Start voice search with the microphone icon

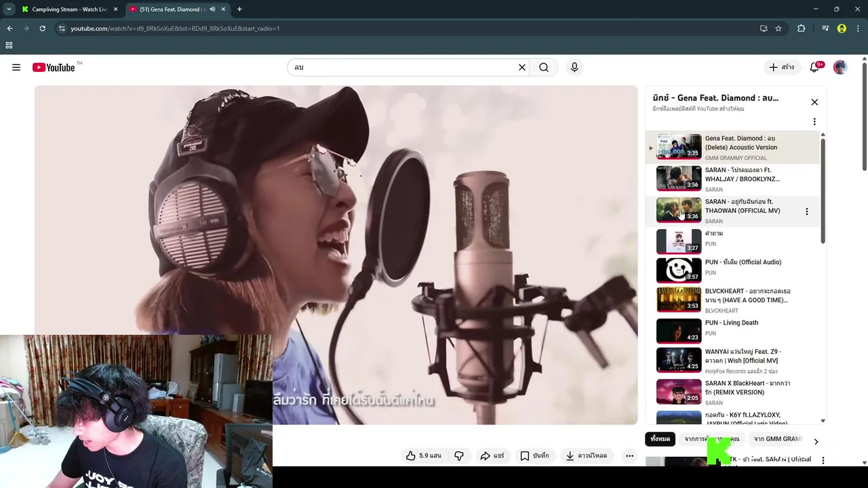(574, 67)
